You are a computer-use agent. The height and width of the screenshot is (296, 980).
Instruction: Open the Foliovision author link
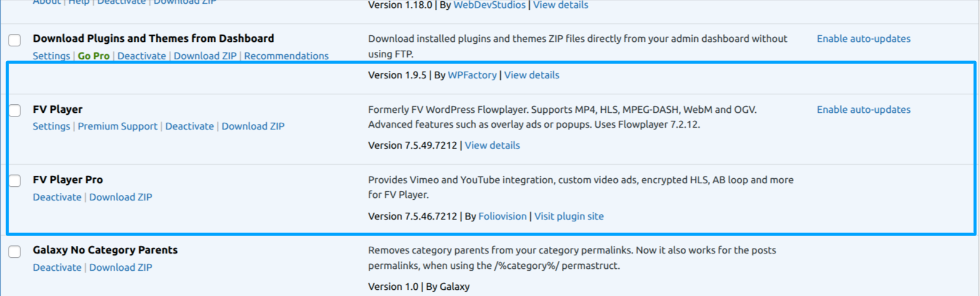tap(502, 216)
